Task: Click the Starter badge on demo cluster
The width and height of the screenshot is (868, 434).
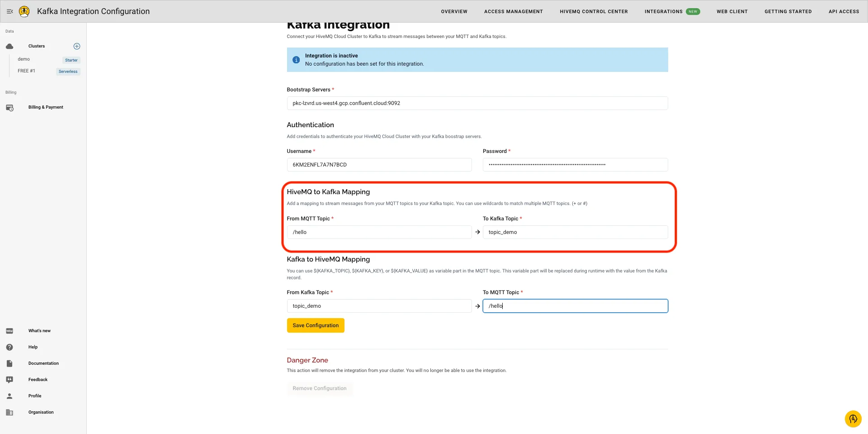Action: point(71,60)
